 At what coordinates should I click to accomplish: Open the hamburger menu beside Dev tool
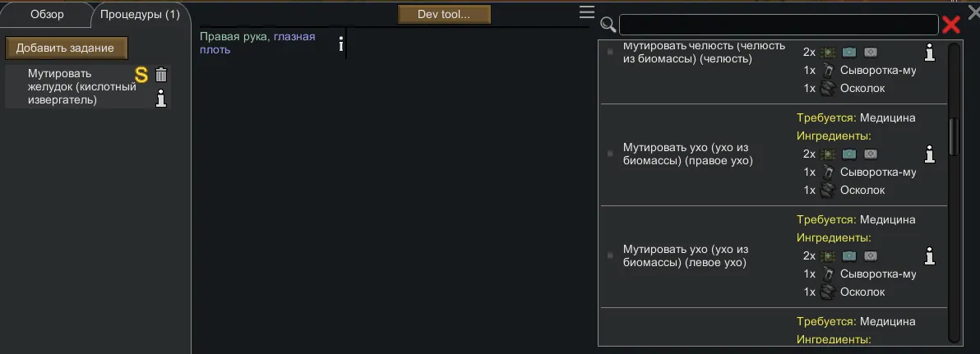[586, 11]
